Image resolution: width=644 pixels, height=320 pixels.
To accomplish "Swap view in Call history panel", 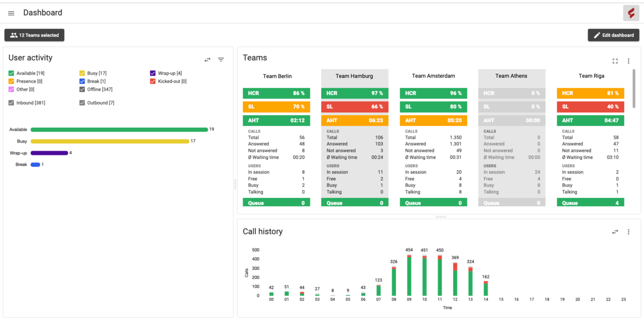I will coord(615,232).
